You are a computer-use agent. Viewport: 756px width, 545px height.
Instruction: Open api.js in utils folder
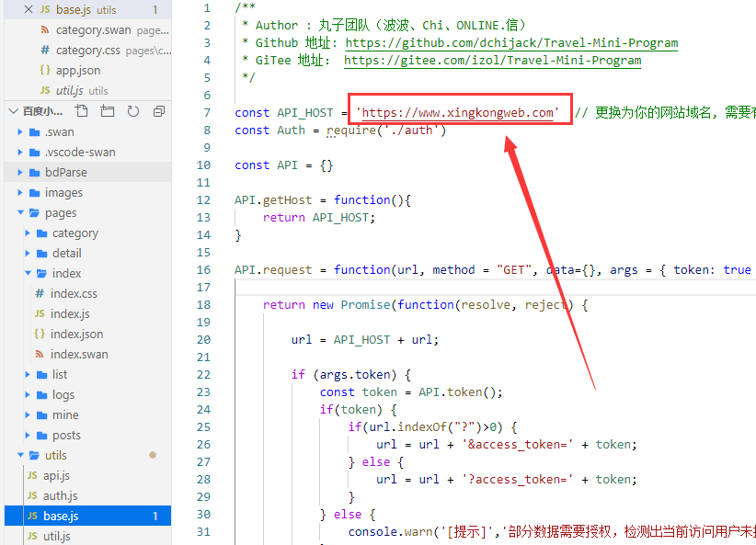(x=56, y=475)
